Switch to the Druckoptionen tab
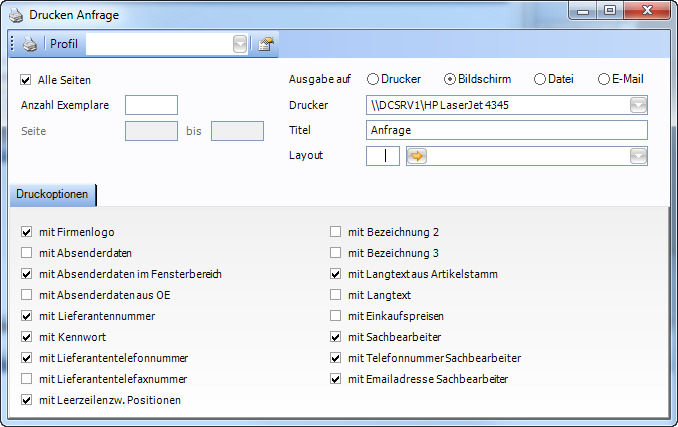678x427 pixels. coord(52,194)
